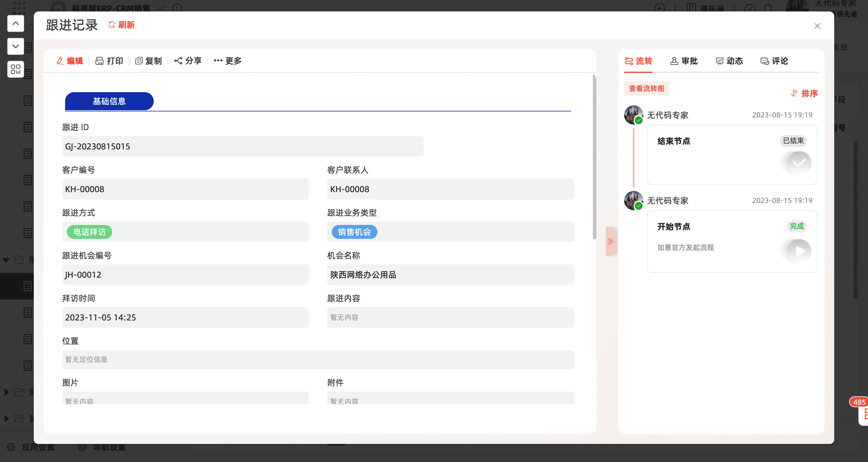Go to previous record with up arrow
The image size is (868, 462).
pyautogui.click(x=15, y=23)
